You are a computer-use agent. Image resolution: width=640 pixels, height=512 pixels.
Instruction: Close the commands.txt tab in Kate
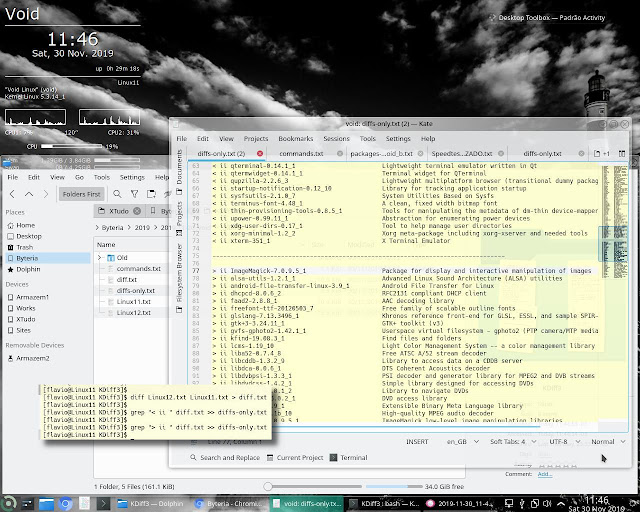click(340, 154)
